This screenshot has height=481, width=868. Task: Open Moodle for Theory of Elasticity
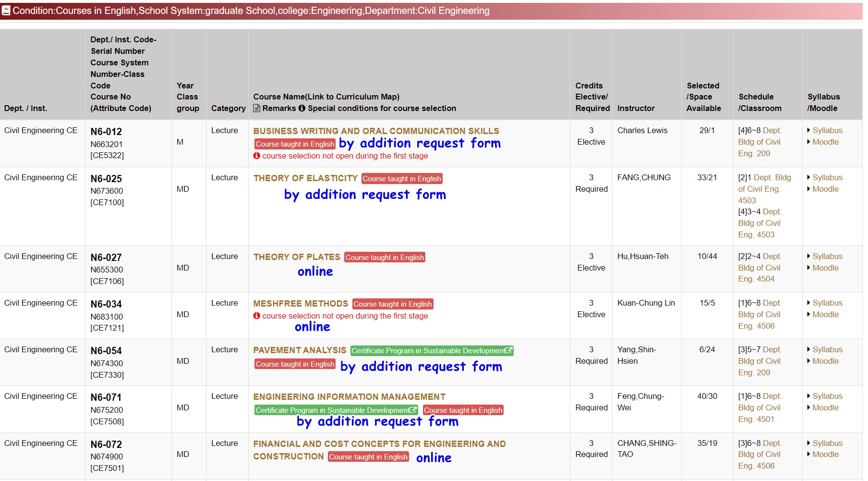tap(825, 189)
